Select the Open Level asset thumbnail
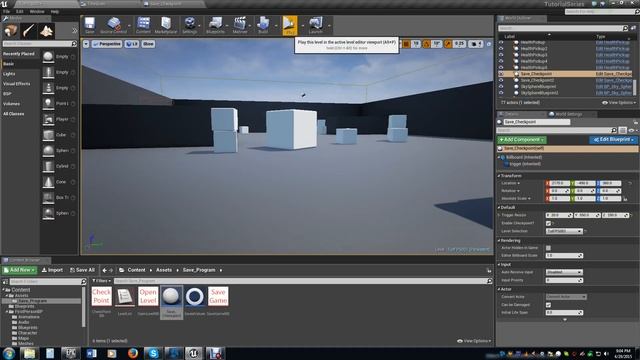 click(148, 296)
